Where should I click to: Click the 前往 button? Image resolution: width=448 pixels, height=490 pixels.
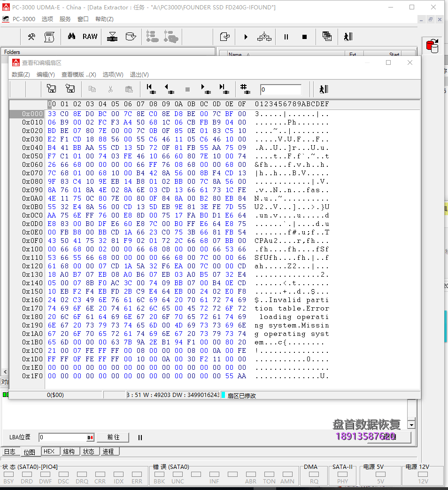(x=113, y=437)
